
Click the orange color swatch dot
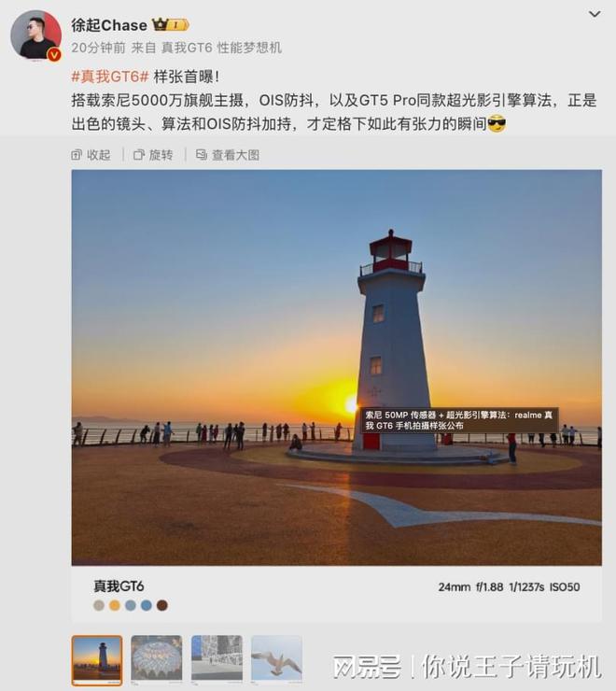(x=115, y=605)
